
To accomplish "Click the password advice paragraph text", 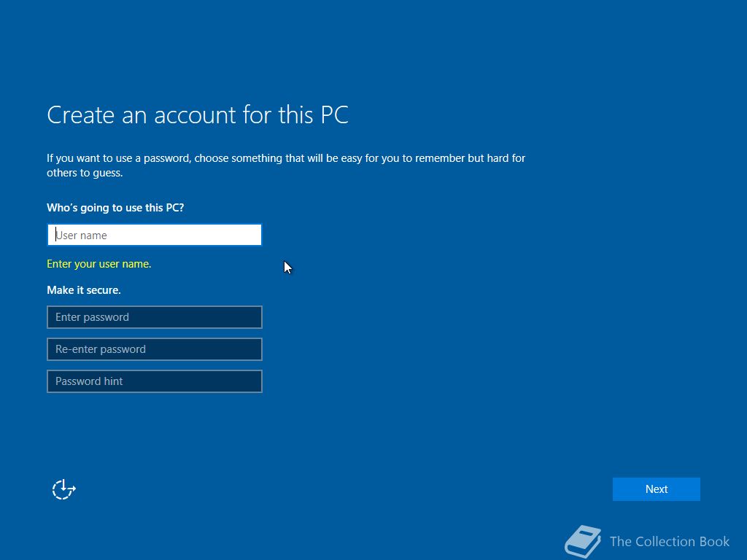I will click(x=286, y=166).
